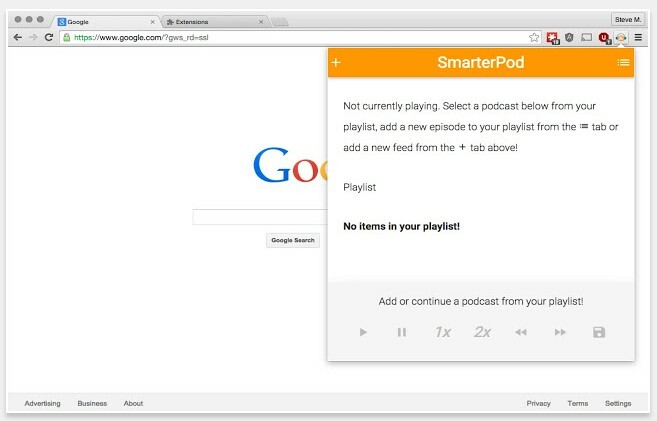Screen dimensions: 657x421
Task: Select the Google tab
Action: (106, 22)
